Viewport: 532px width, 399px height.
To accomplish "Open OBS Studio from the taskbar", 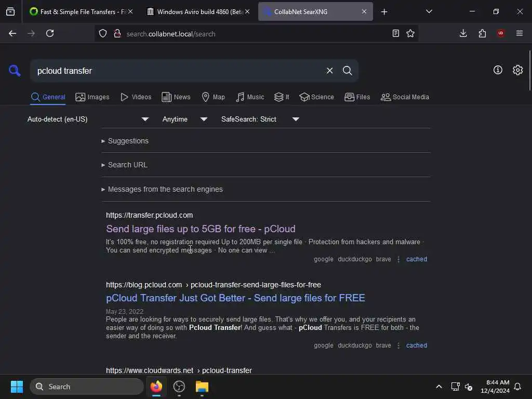I will (x=179, y=387).
